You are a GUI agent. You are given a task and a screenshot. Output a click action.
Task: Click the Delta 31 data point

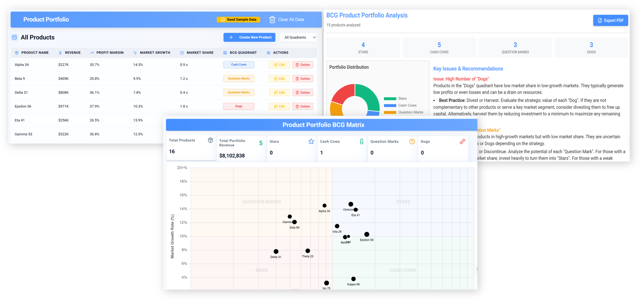[276, 252]
